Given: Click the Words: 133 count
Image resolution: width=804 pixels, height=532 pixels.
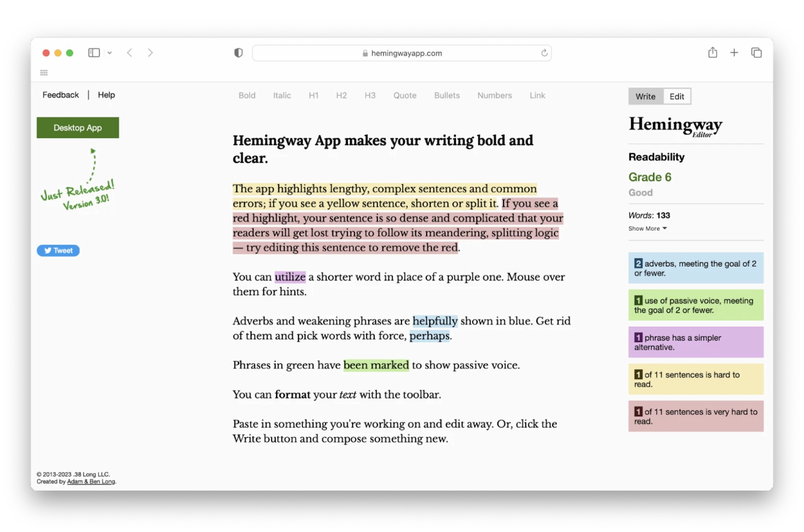Looking at the screenshot, I should [x=649, y=215].
